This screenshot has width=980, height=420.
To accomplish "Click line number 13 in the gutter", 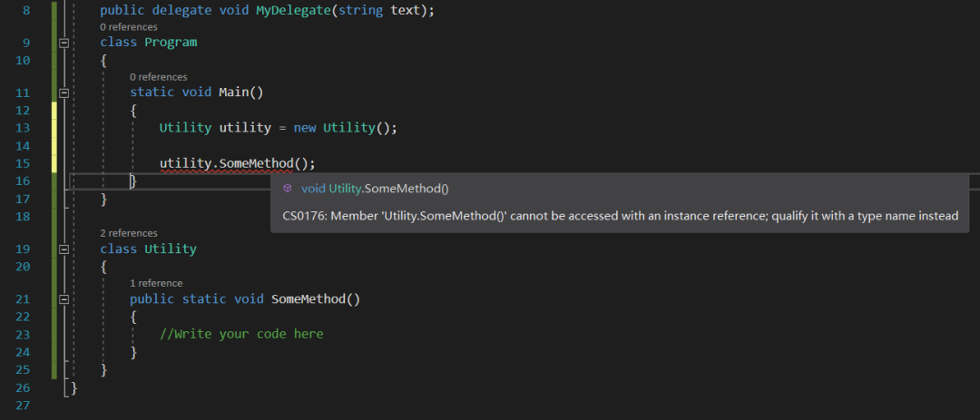I will pos(23,128).
